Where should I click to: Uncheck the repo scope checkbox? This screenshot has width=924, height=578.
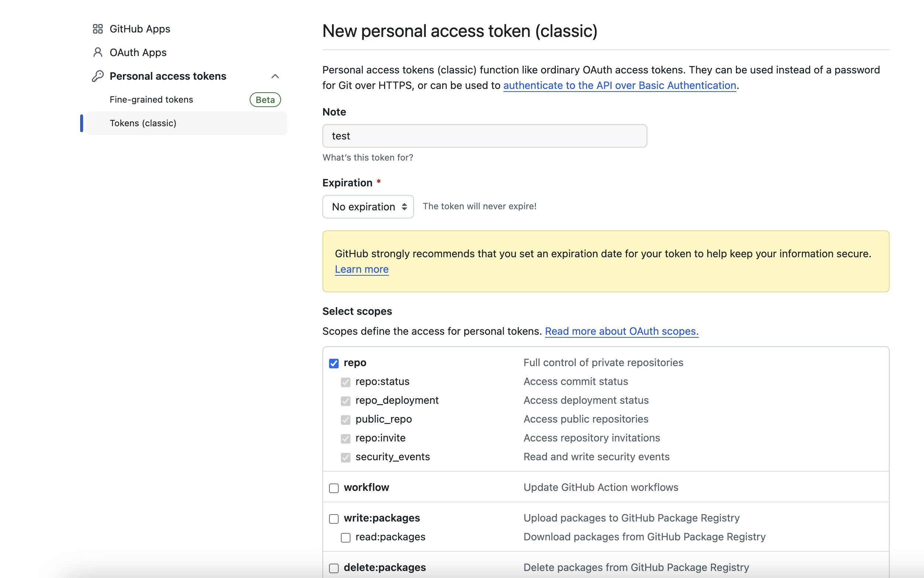[x=334, y=363]
